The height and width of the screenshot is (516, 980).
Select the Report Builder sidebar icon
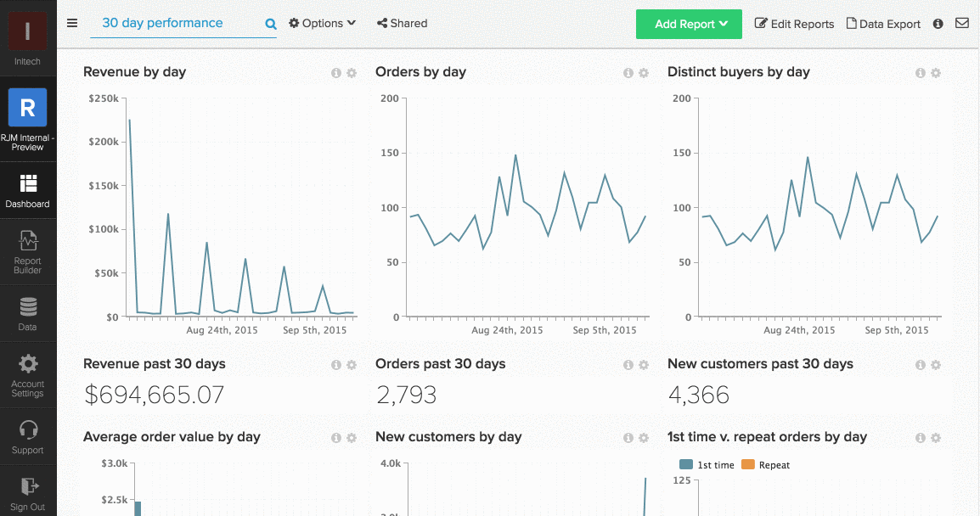tap(28, 246)
